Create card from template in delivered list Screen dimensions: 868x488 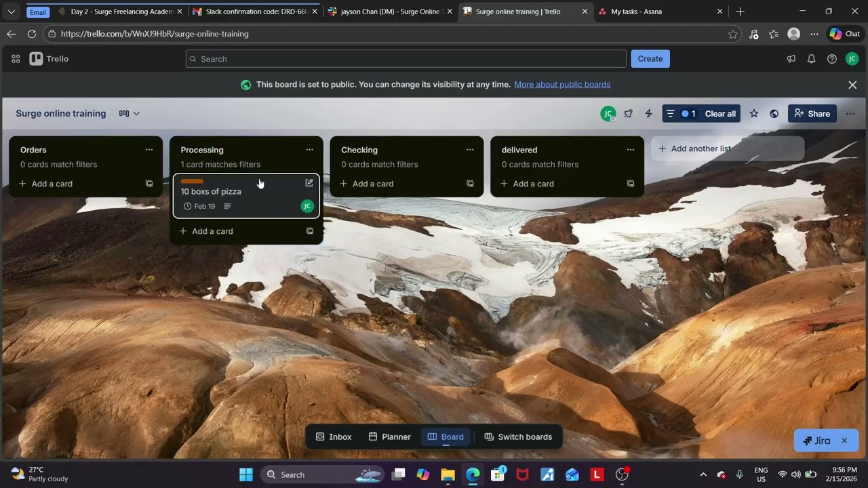[631, 184]
